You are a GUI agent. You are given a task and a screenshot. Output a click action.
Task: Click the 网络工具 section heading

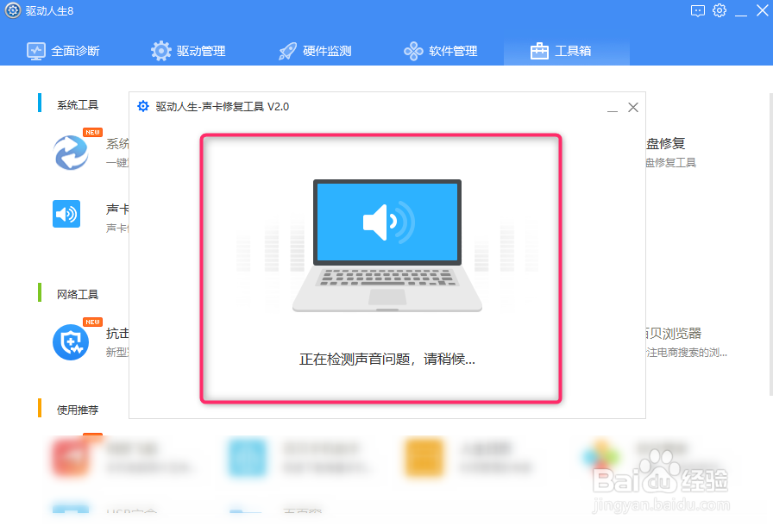[x=78, y=295]
